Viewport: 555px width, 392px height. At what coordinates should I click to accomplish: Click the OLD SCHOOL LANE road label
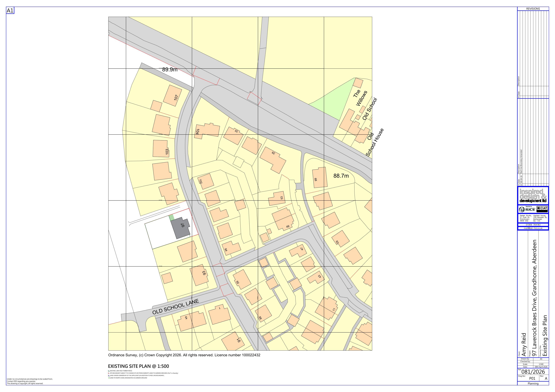(175, 307)
